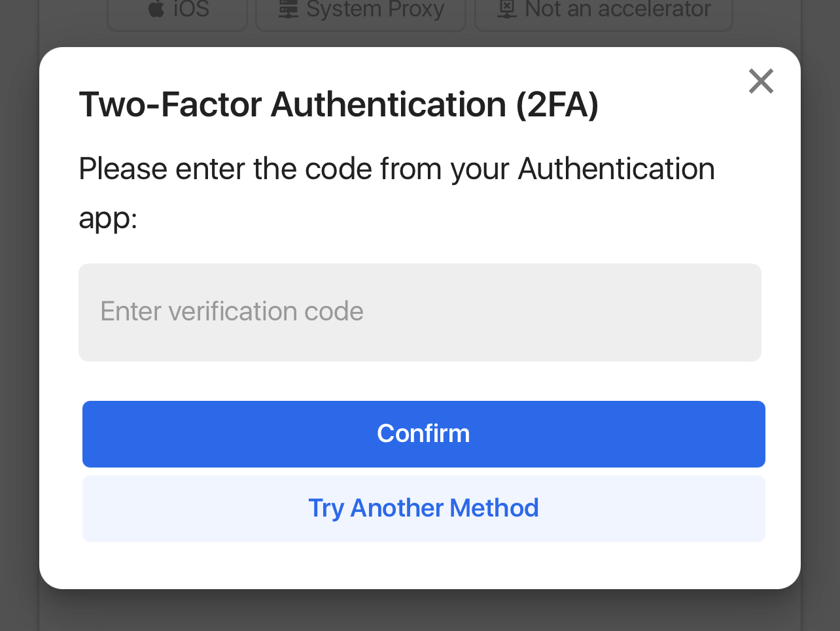Viewport: 840px width, 631px height.
Task: Click the dimmed backdrop left of the dialog
Action: click(19, 327)
